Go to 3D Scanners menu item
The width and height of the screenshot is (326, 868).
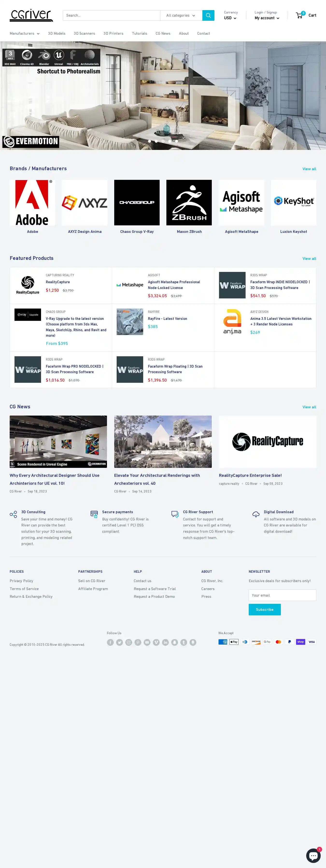click(x=84, y=34)
